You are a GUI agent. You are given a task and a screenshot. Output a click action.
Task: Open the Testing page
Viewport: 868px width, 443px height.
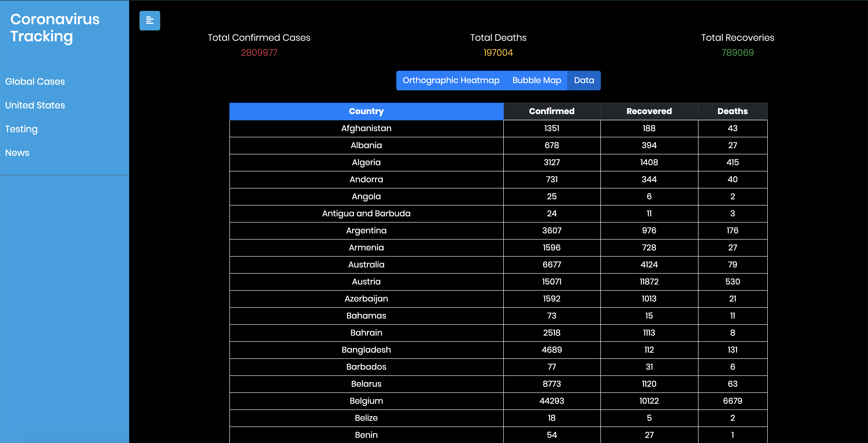21,129
